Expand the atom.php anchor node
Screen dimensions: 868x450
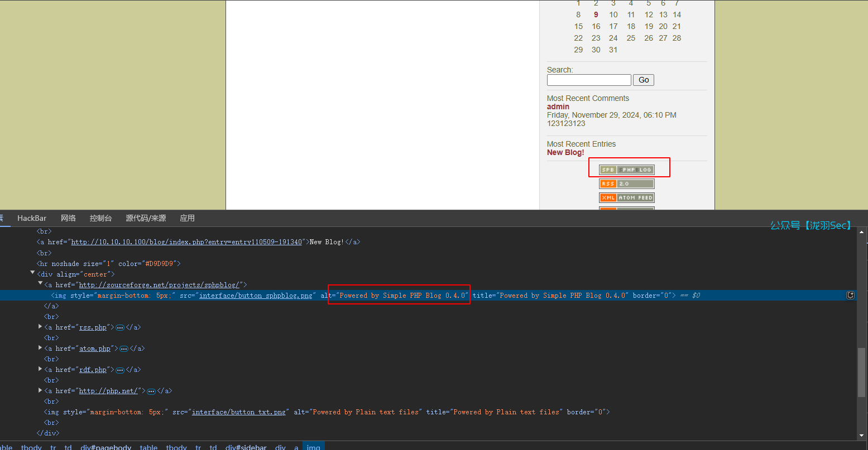40,348
